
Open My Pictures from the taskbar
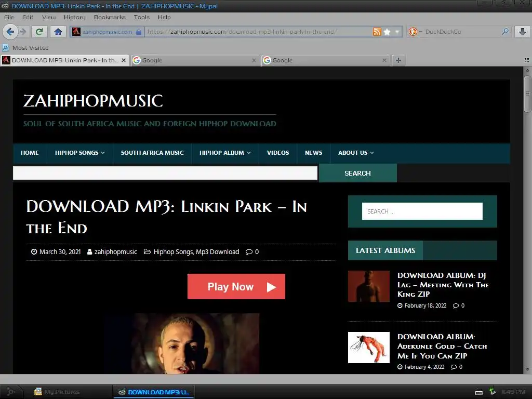(57, 392)
